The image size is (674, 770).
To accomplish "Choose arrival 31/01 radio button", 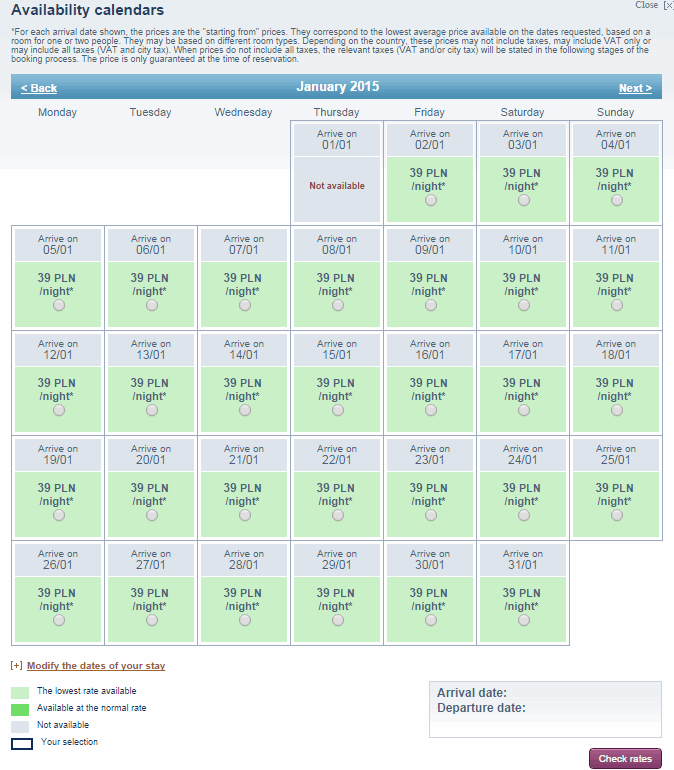I will click(x=524, y=621).
